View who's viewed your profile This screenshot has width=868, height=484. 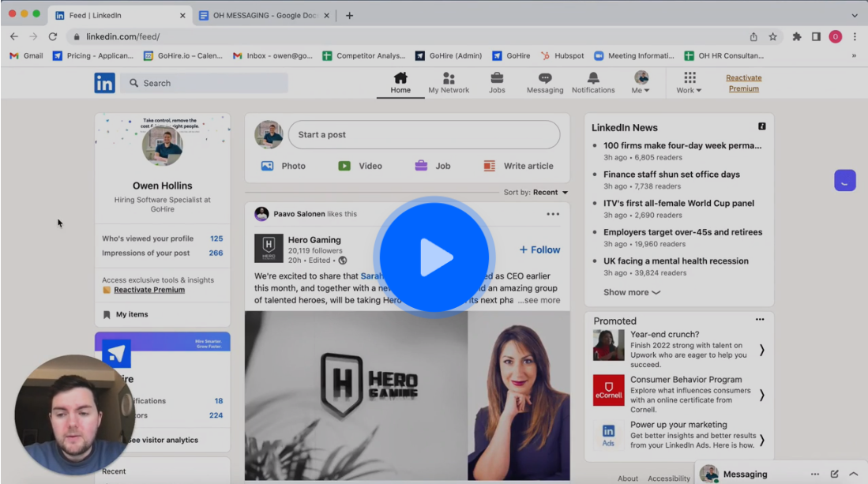162,239
